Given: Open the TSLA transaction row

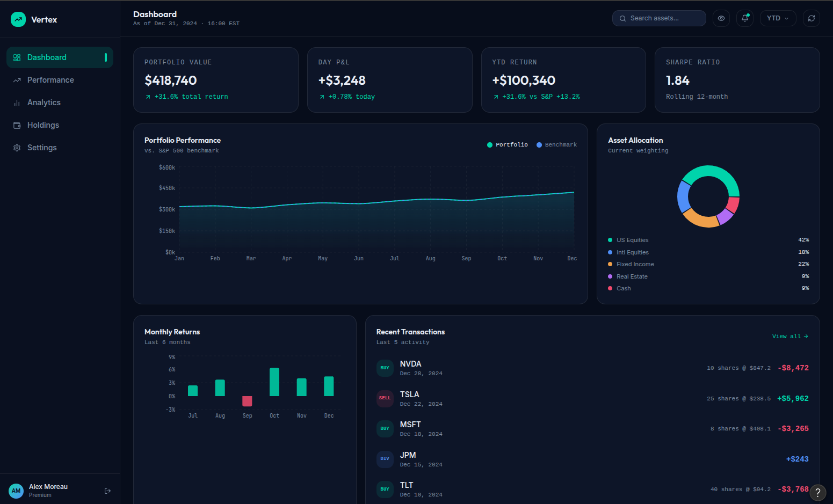Looking at the screenshot, I should 592,398.
